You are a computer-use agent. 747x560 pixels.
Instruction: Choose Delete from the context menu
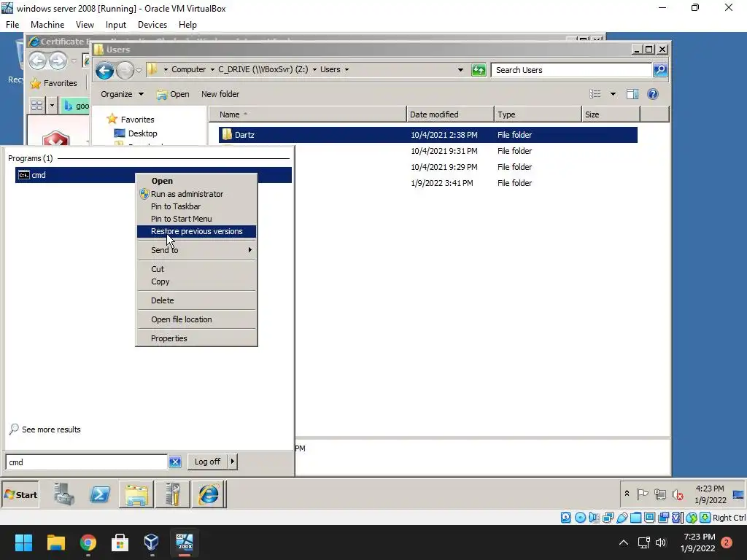coord(197,300)
